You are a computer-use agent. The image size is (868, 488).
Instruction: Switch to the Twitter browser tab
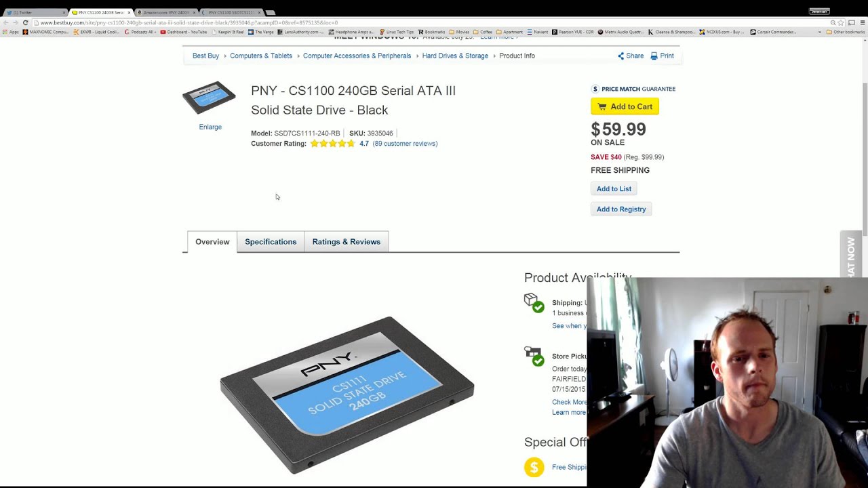(x=34, y=12)
